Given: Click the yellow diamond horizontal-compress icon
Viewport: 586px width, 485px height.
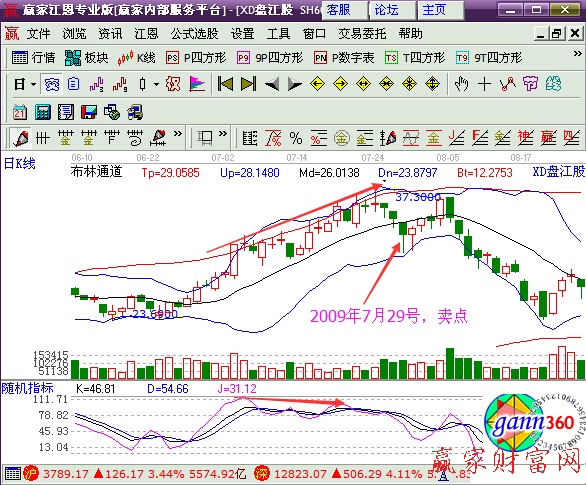Looking at the screenshot, I should pyautogui.click(x=386, y=84).
